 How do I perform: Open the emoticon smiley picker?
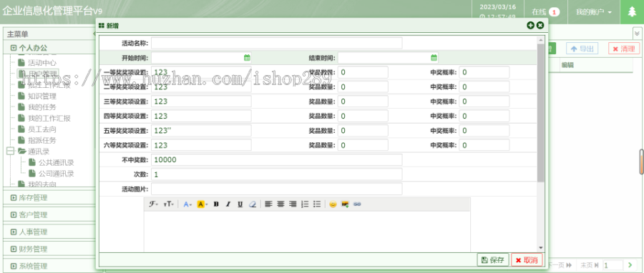pos(333,204)
